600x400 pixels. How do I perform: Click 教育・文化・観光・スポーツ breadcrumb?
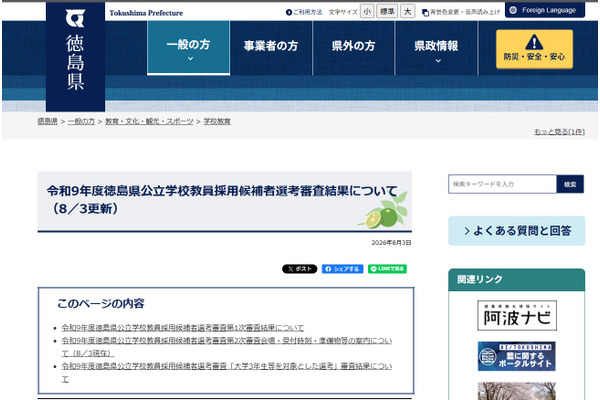coord(149,121)
